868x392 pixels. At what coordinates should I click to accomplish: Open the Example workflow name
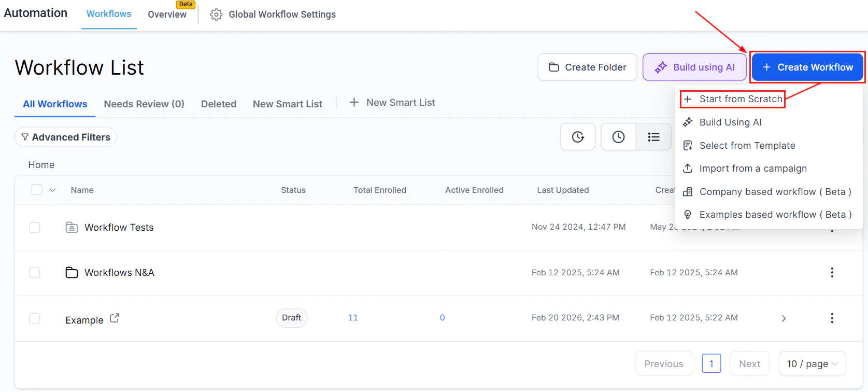(x=84, y=320)
